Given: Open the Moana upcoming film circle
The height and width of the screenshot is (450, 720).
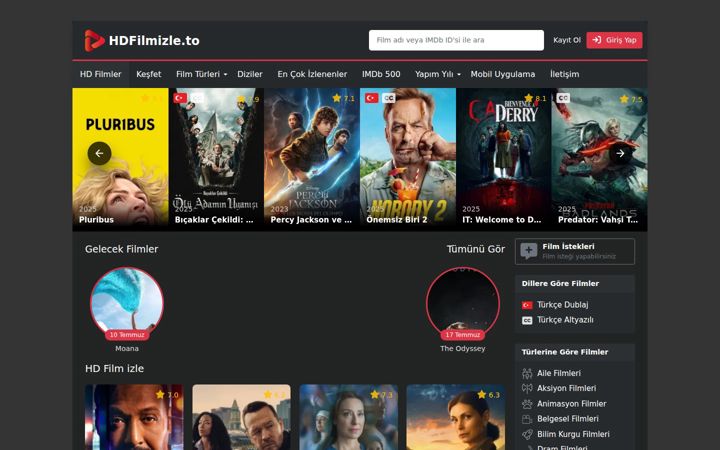Looking at the screenshot, I should coord(127,304).
